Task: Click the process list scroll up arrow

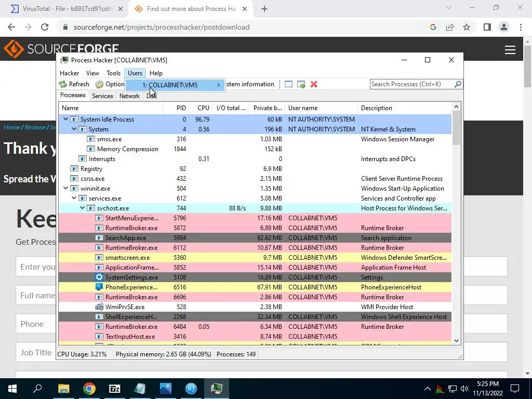Action: pos(456,107)
